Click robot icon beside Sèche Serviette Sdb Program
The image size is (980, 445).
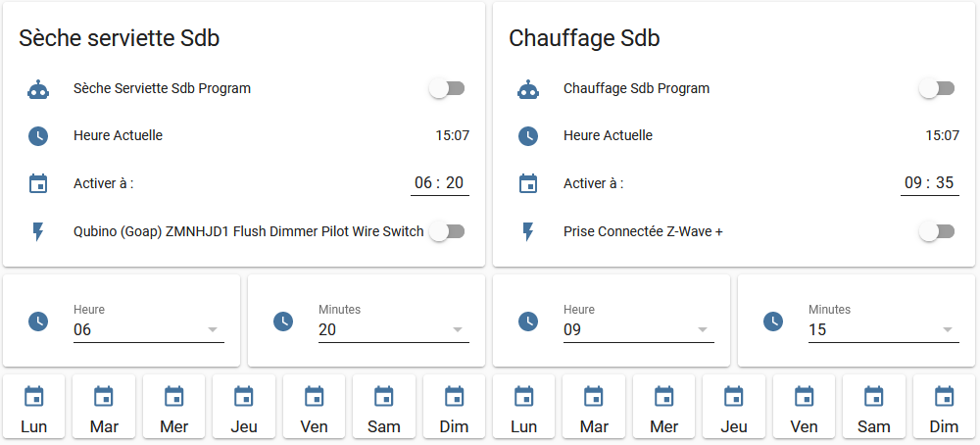tap(38, 89)
